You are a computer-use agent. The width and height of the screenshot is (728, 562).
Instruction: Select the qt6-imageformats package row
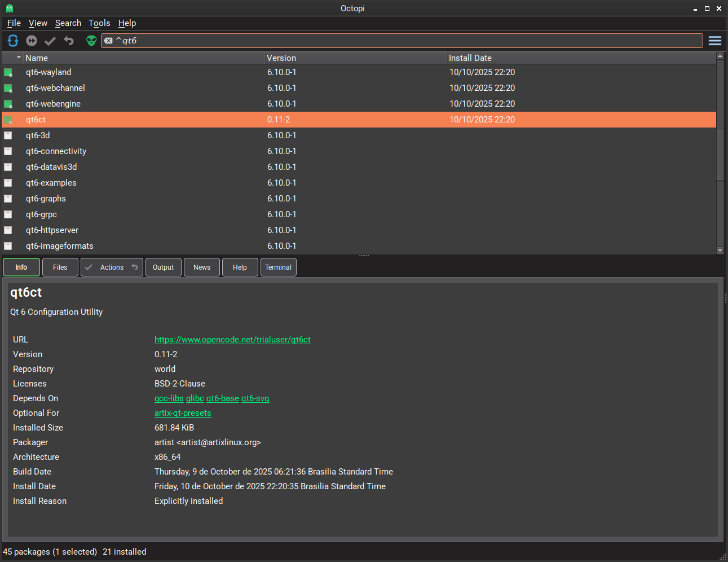pyautogui.click(x=359, y=246)
